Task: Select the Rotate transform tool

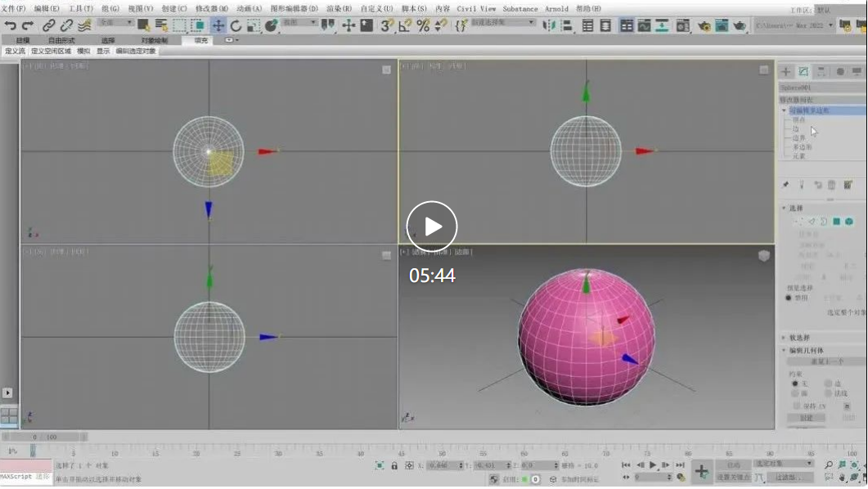Action: coord(236,26)
